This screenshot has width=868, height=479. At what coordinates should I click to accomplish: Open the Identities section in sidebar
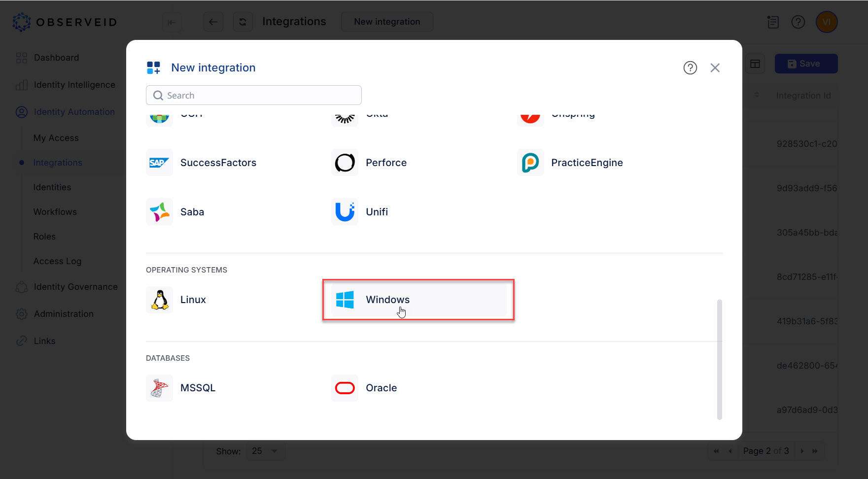[x=52, y=187]
